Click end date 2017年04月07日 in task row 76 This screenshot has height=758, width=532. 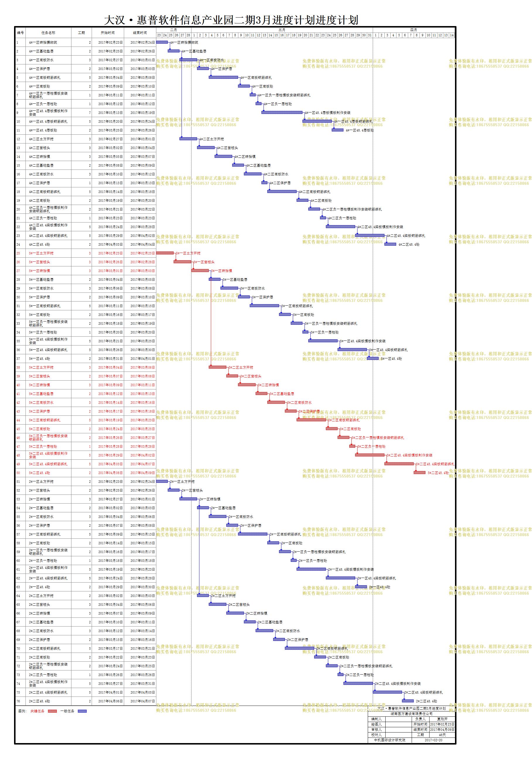142,701
